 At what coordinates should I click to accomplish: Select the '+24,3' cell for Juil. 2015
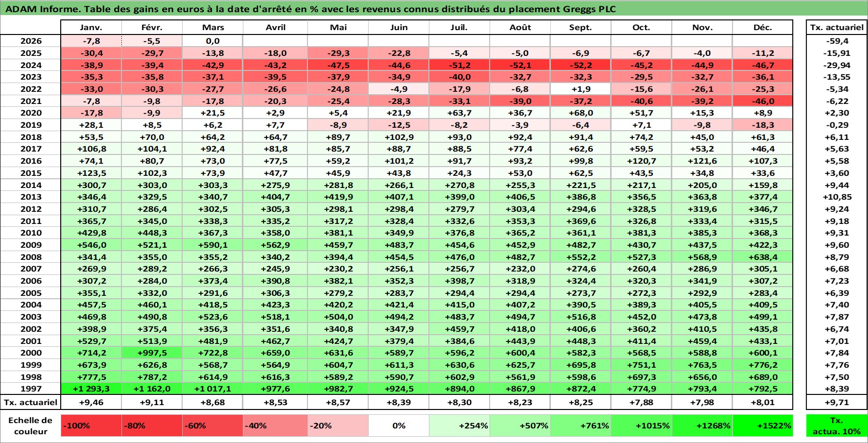(460, 173)
